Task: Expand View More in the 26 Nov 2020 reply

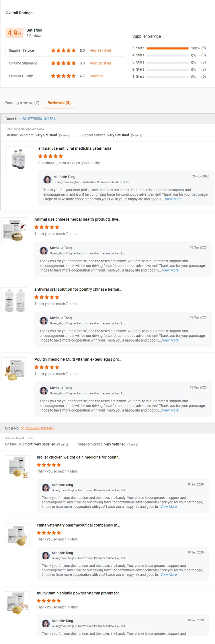Action: pos(173,199)
